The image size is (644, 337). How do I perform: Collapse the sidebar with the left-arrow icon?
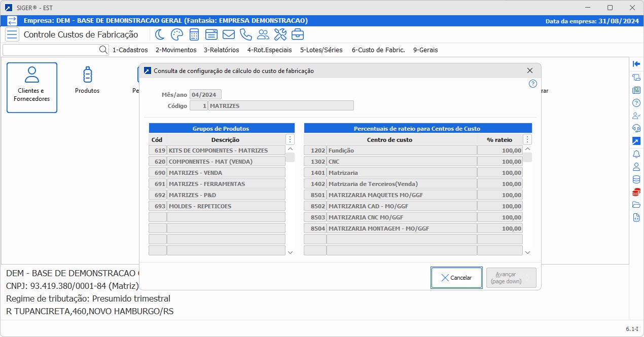tap(637, 64)
